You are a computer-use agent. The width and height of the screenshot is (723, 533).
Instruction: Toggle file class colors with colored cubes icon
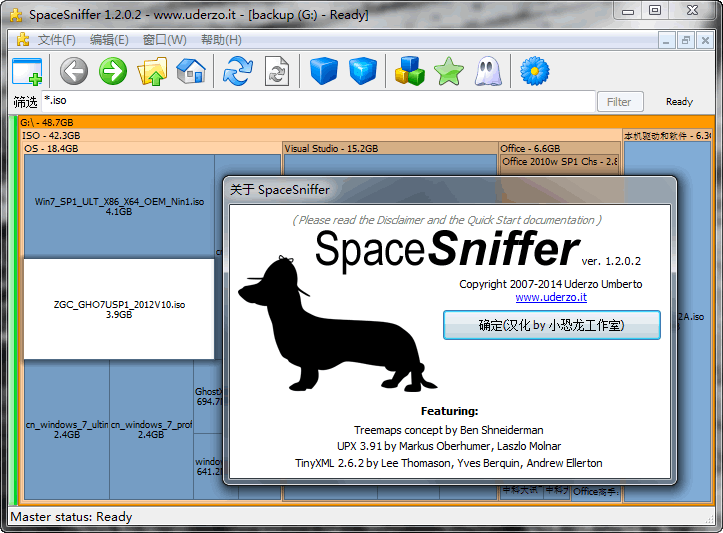click(x=409, y=71)
